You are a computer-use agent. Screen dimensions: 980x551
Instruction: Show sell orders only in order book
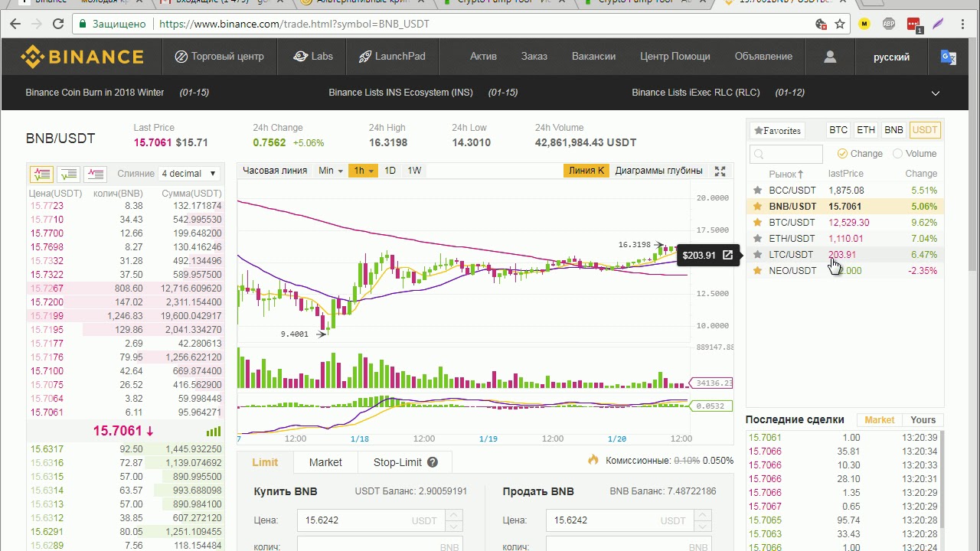(x=95, y=174)
